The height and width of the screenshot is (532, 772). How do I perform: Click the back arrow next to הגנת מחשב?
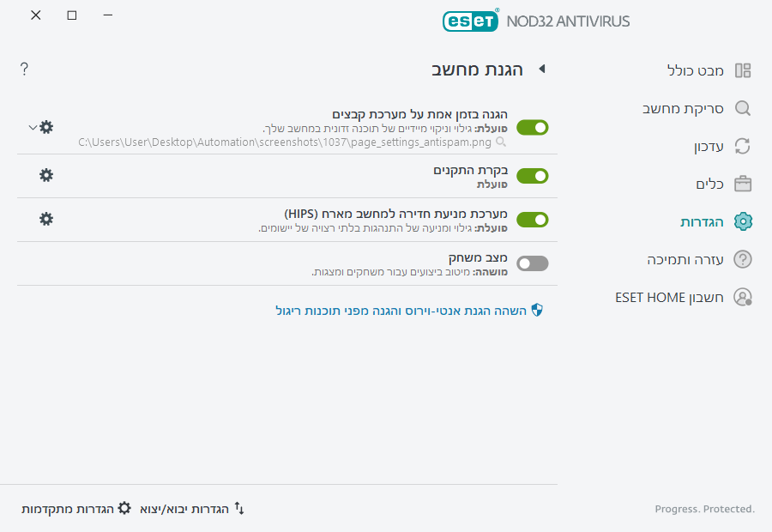[541, 70]
